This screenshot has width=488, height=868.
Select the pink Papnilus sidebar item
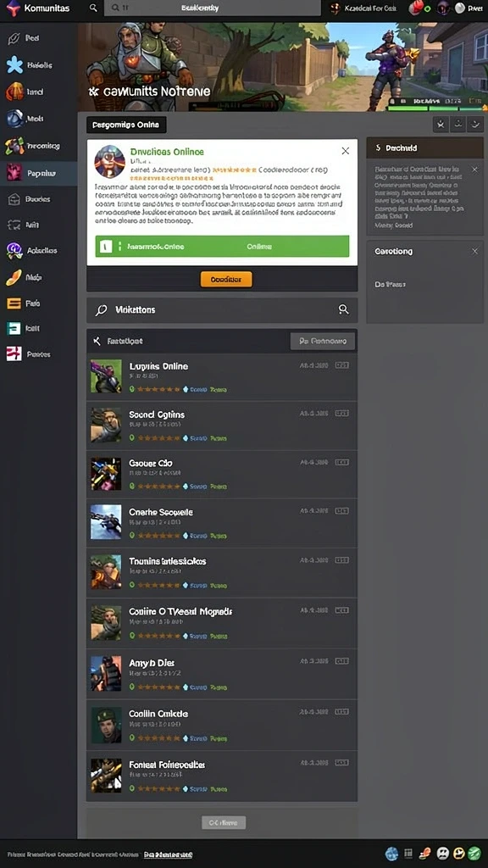pyautogui.click(x=39, y=173)
